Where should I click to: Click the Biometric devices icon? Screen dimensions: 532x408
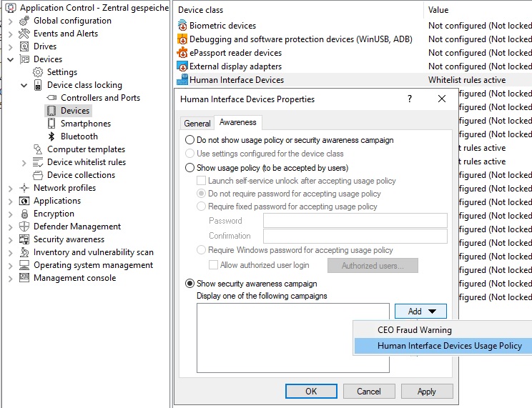(x=182, y=26)
